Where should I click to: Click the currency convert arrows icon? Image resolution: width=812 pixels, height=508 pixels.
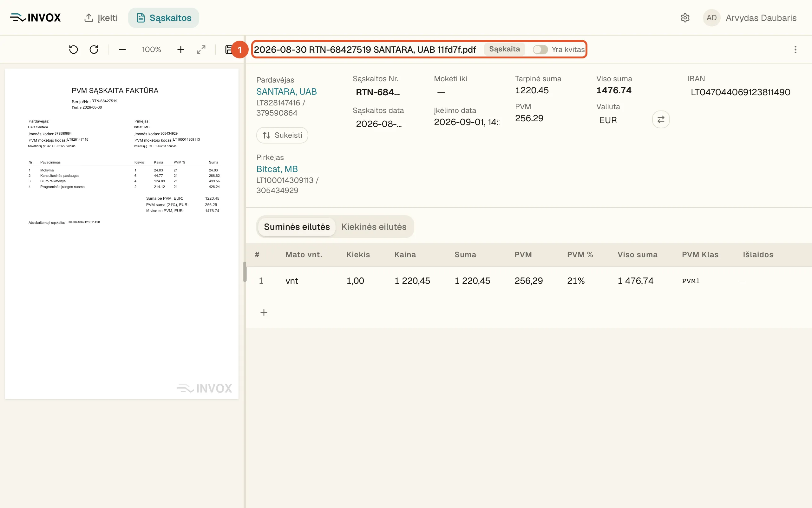click(x=661, y=119)
